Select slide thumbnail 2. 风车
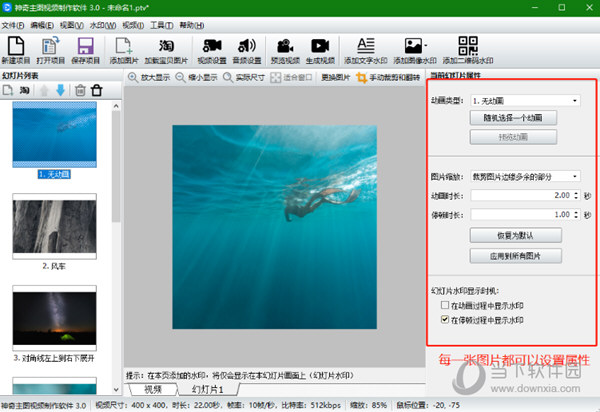Image resolution: width=600 pixels, height=412 pixels. point(54,226)
